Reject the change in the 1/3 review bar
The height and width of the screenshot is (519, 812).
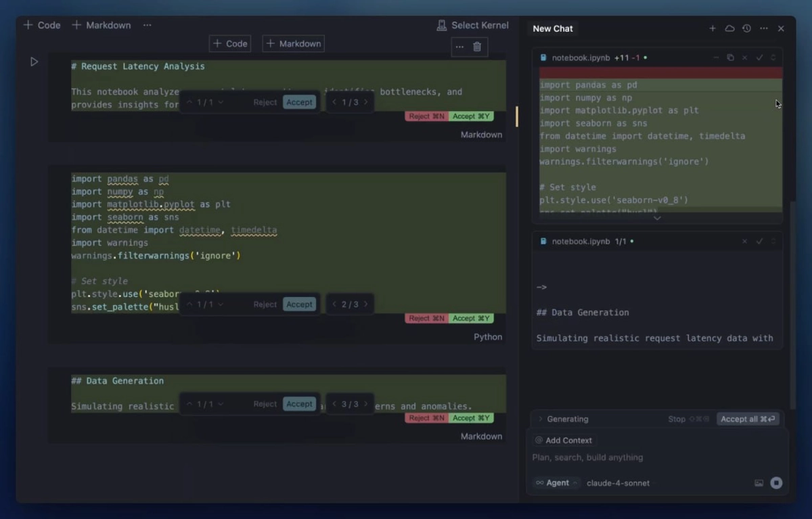(x=265, y=102)
